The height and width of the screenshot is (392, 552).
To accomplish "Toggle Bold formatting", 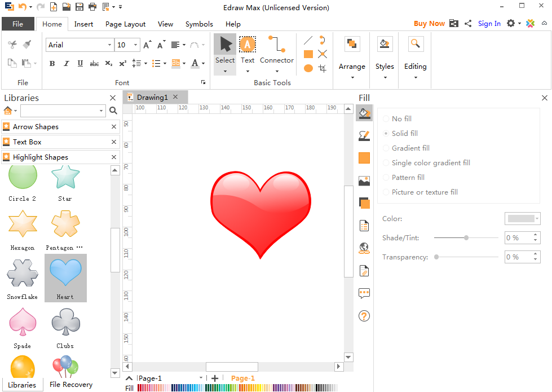I will tap(52, 63).
